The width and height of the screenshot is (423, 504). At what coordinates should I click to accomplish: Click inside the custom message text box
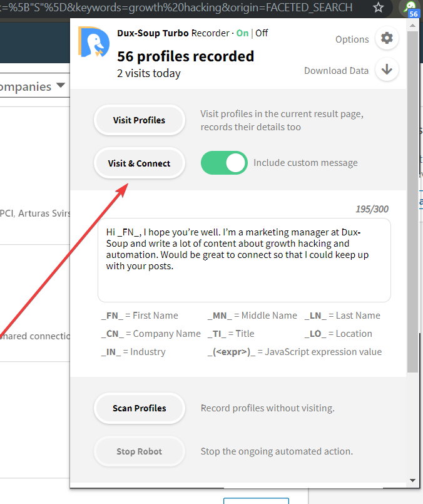tap(244, 260)
